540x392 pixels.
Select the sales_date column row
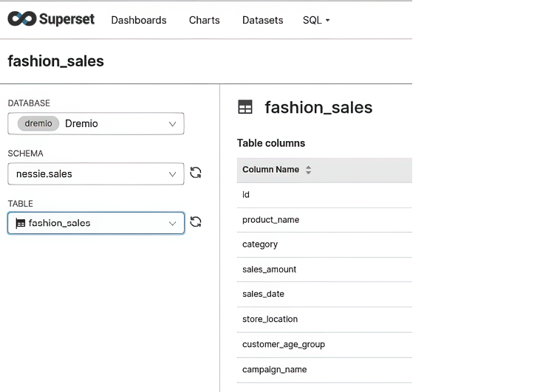pyautogui.click(x=324, y=295)
